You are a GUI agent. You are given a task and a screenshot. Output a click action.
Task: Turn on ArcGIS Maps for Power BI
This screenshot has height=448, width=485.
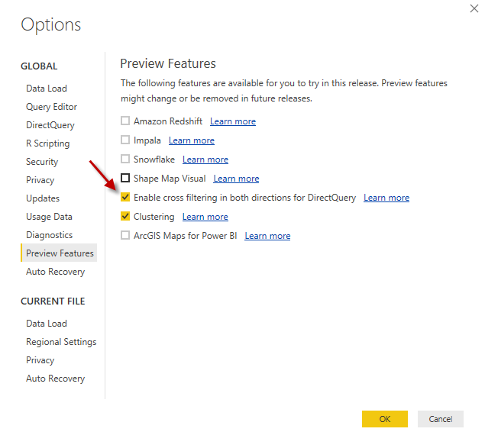click(125, 236)
